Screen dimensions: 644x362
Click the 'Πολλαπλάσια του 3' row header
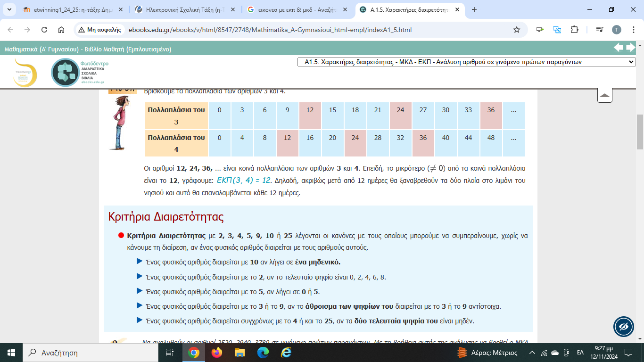(x=176, y=115)
